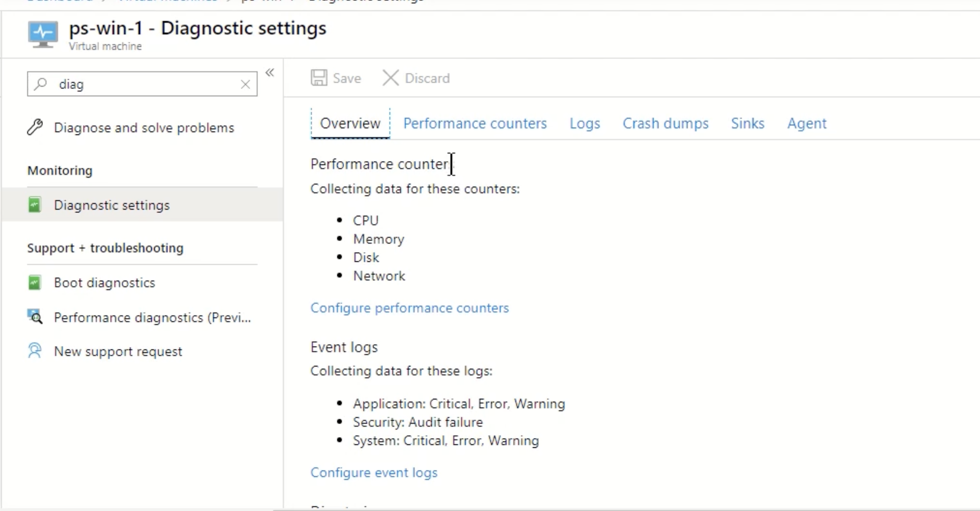Viewport: 980px width, 511px height.
Task: Select the Overview tab
Action: tap(350, 124)
